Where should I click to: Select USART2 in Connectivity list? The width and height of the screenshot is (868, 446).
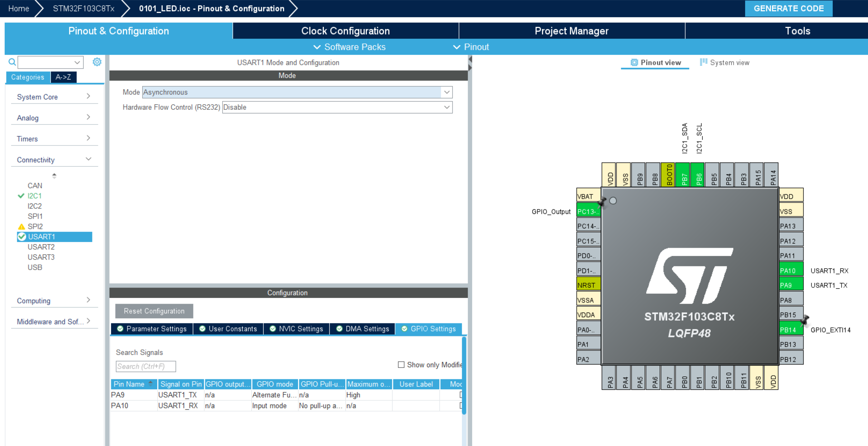(41, 247)
